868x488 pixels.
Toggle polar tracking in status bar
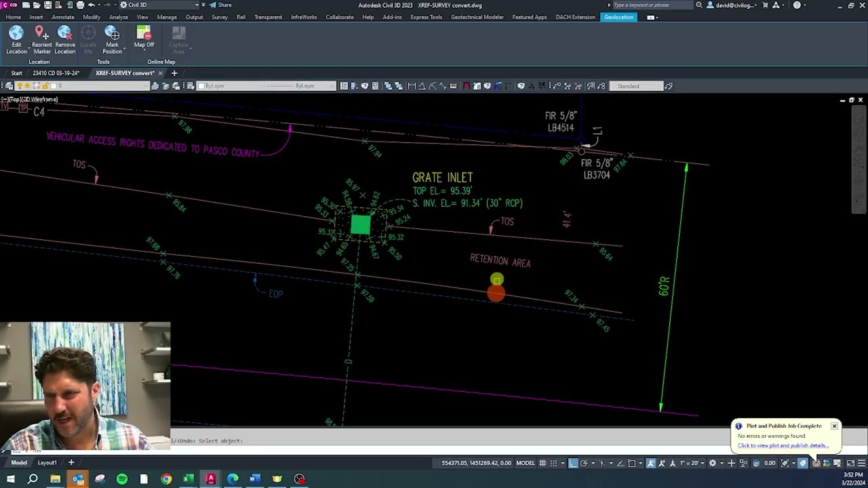coord(584,463)
